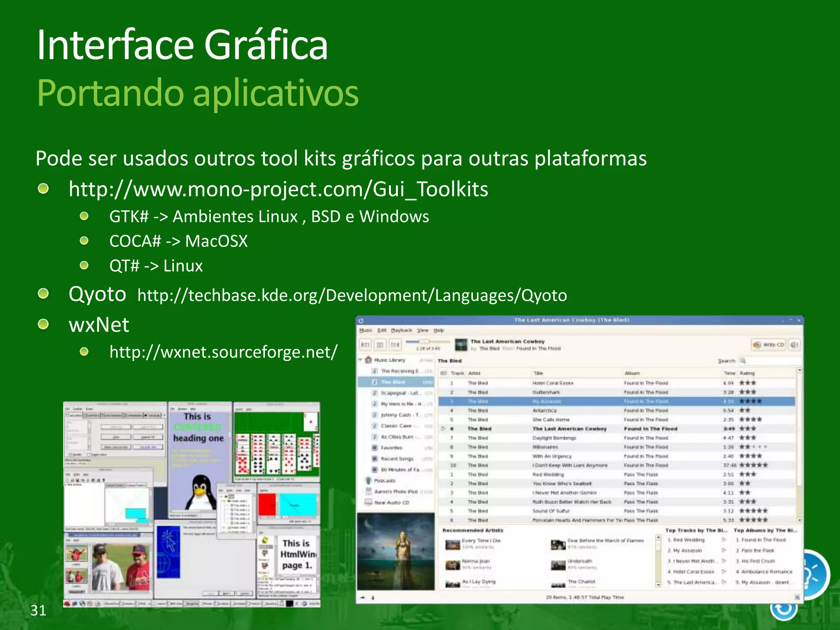
Task: Open the mono-project Gui_Toolkits link
Action: tap(278, 189)
